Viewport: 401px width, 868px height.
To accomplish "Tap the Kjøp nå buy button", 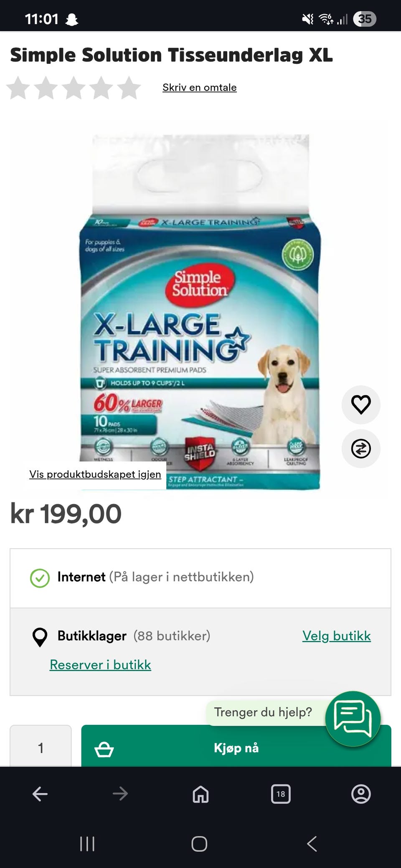I will 236,746.
